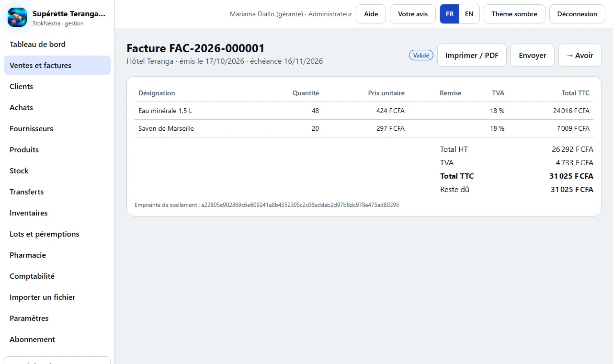
Task: Open Fournisseurs in the sidebar
Action: click(x=57, y=128)
